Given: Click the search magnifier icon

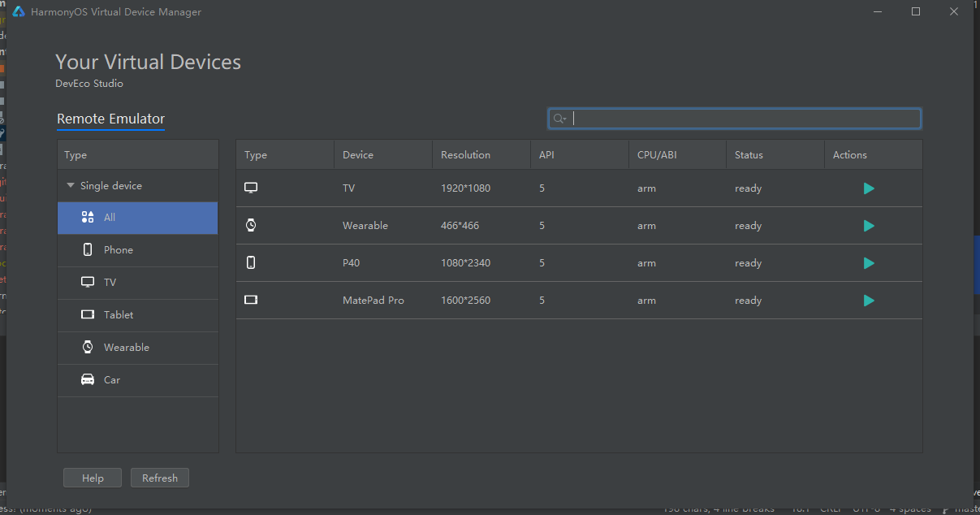Looking at the screenshot, I should (x=559, y=119).
